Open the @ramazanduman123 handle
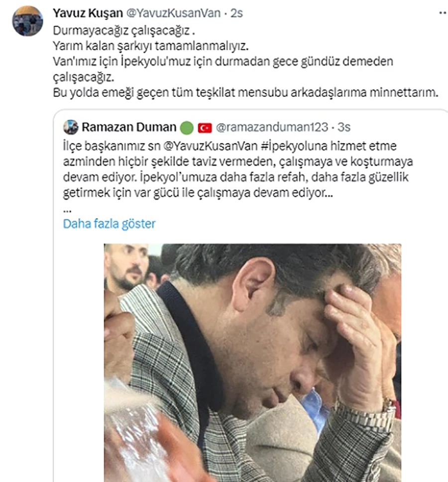448x482 pixels. click(272, 127)
